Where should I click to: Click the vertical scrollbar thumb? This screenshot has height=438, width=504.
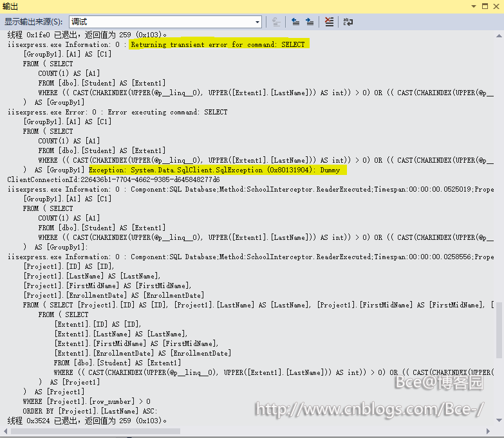coord(499,330)
